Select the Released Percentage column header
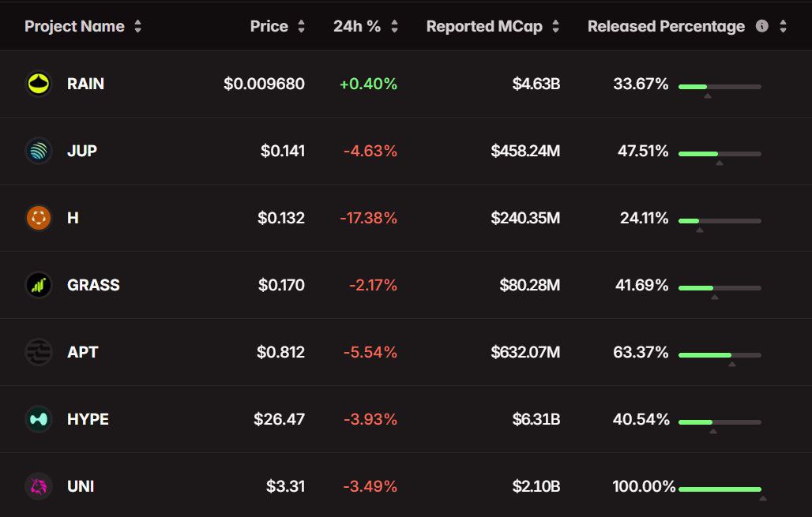 click(x=666, y=26)
